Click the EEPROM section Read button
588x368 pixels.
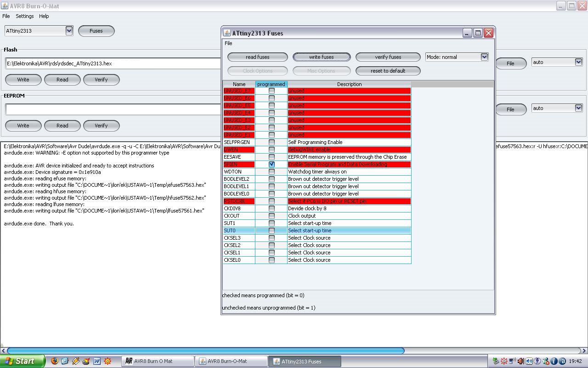coord(62,126)
